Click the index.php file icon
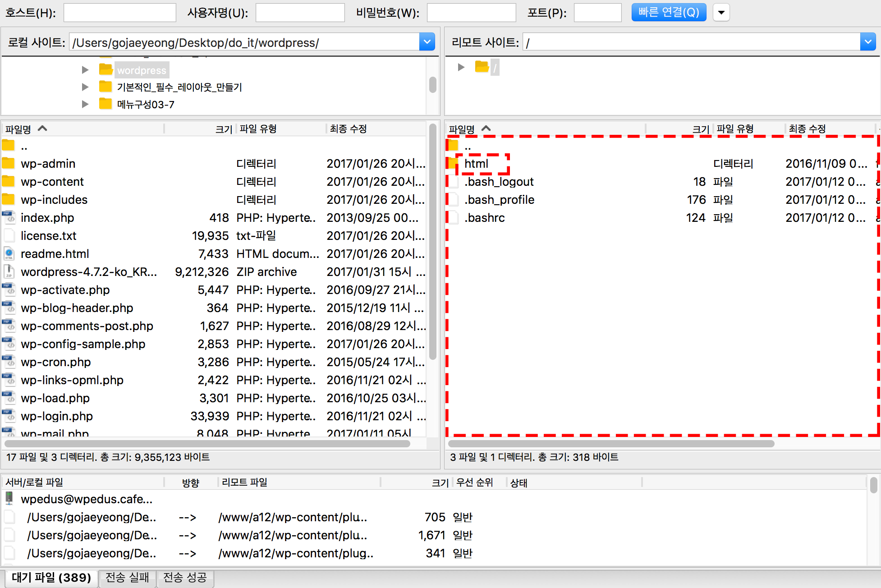881x588 pixels. click(x=8, y=217)
